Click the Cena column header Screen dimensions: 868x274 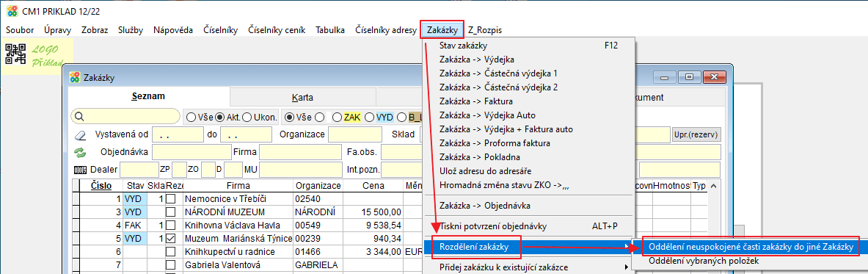tap(373, 186)
